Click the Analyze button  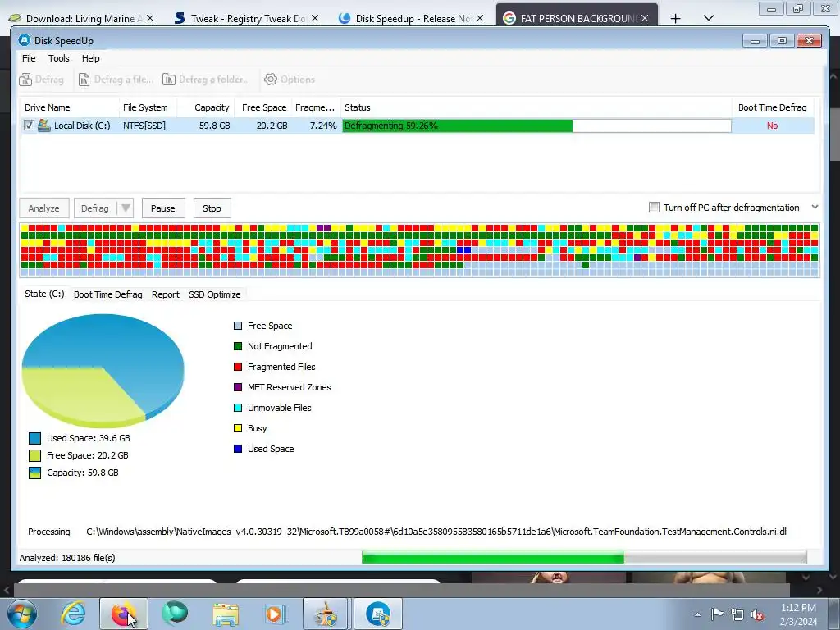[x=44, y=208]
